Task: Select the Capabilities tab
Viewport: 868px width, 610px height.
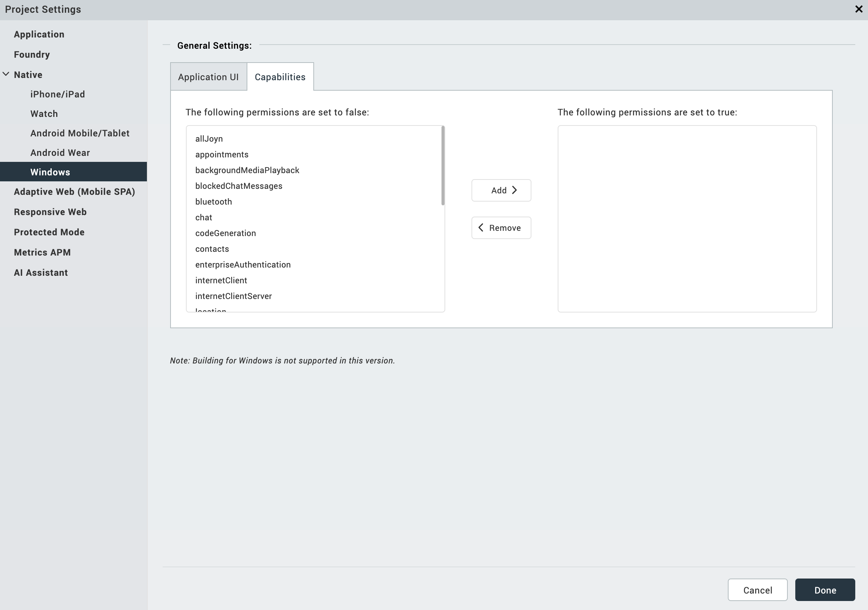Action: click(280, 77)
